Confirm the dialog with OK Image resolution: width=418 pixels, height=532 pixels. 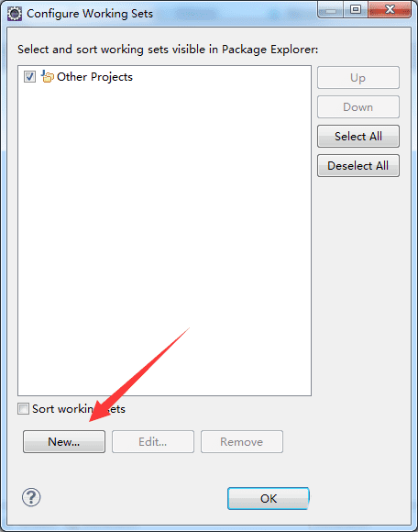click(269, 498)
